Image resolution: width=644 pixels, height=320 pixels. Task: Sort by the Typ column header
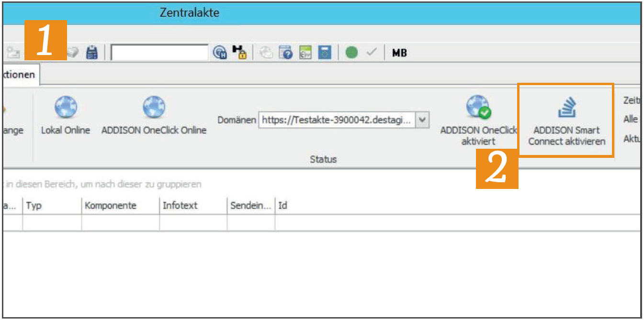click(52, 206)
